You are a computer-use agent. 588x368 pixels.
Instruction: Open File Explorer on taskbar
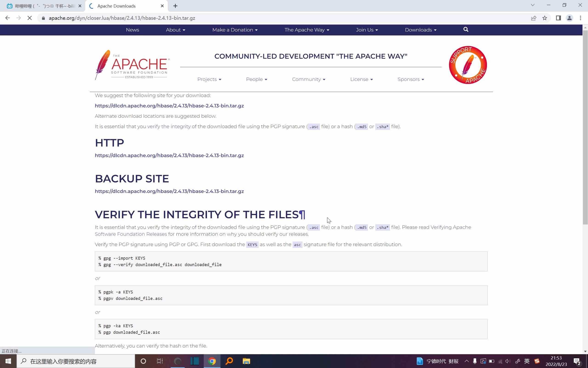(246, 361)
